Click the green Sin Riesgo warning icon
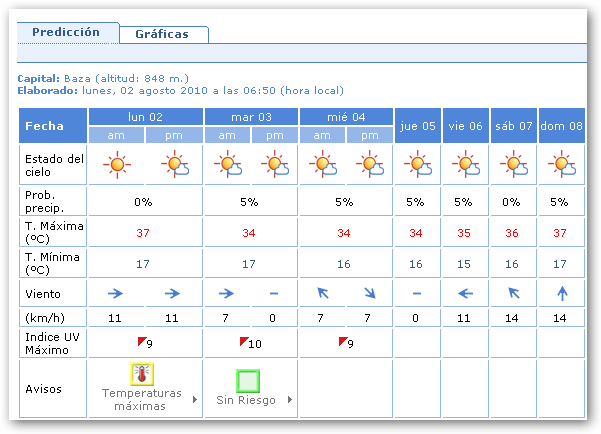 248,381
